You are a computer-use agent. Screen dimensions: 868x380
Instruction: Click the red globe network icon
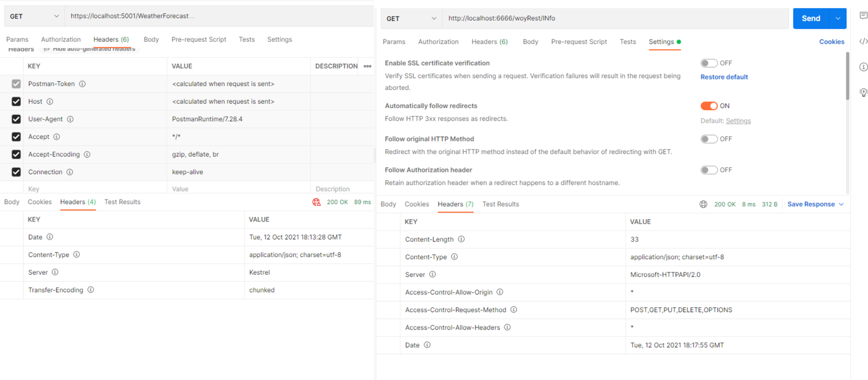pos(317,202)
